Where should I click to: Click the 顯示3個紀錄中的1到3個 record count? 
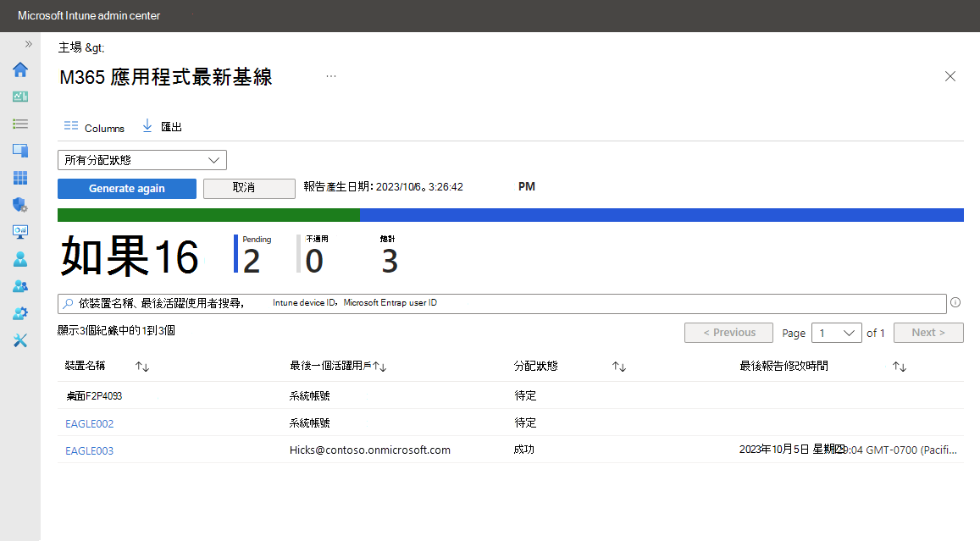(116, 330)
